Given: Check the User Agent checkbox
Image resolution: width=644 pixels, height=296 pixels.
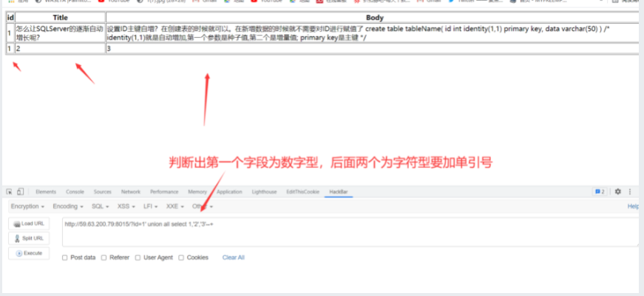Looking at the screenshot, I should 138,258.
